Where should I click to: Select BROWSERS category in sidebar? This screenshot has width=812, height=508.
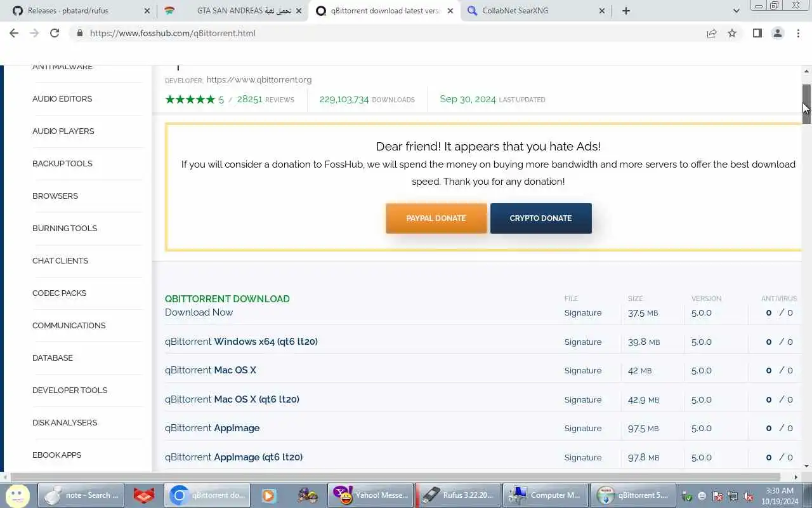pos(55,196)
